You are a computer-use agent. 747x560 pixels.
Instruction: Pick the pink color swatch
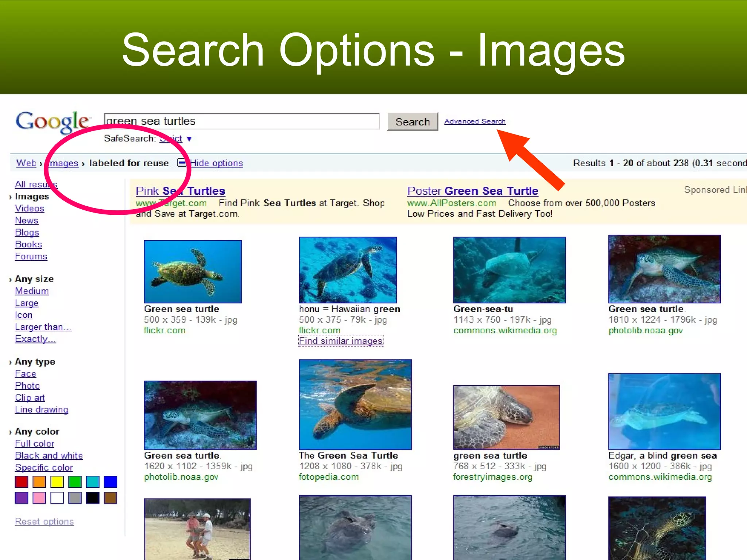click(39, 498)
